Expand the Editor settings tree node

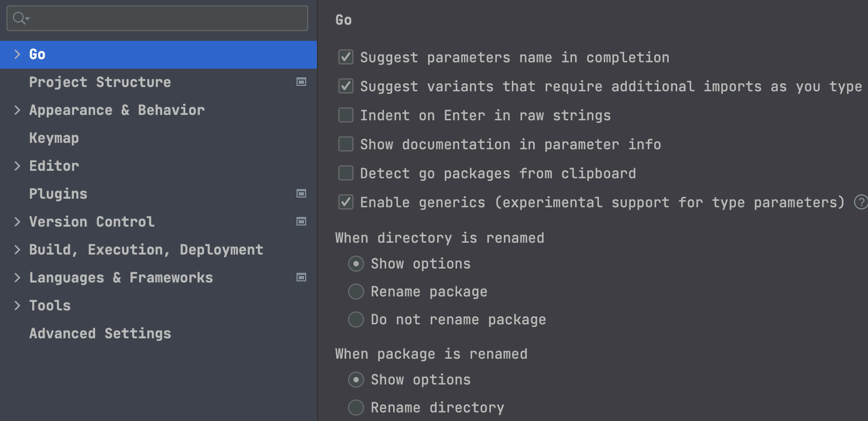click(17, 166)
